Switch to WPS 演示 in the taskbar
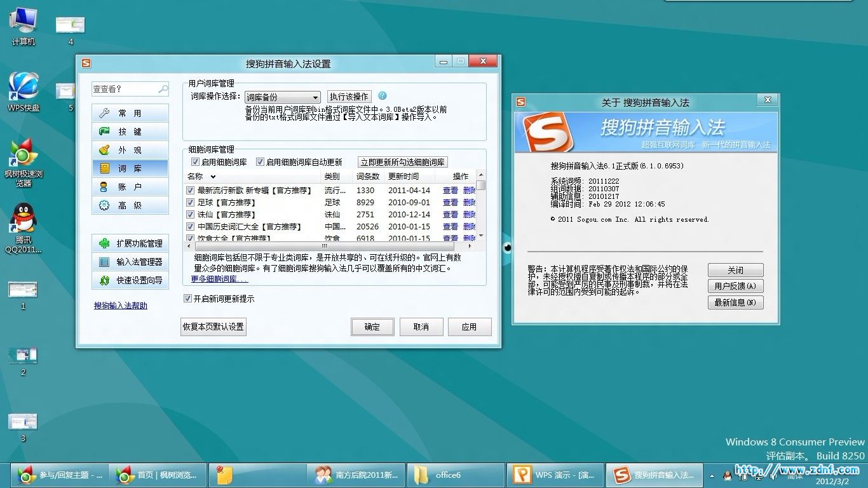The width and height of the screenshot is (868, 488). click(x=555, y=475)
